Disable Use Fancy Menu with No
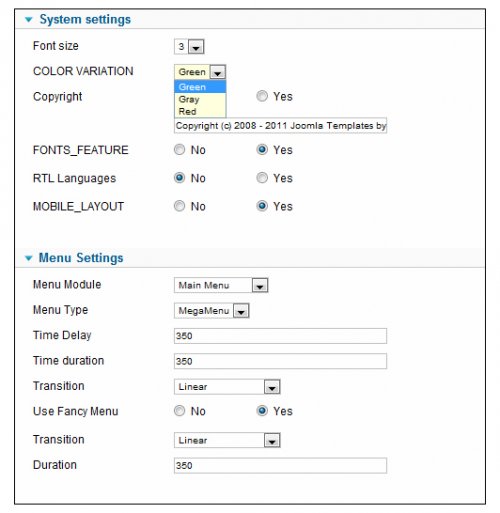The width and height of the screenshot is (500, 513). click(179, 411)
